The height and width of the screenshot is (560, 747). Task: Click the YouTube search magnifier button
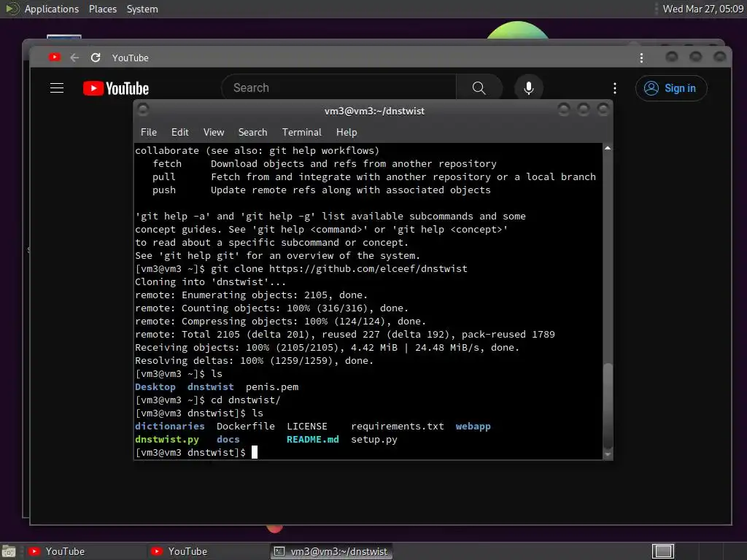coord(479,88)
